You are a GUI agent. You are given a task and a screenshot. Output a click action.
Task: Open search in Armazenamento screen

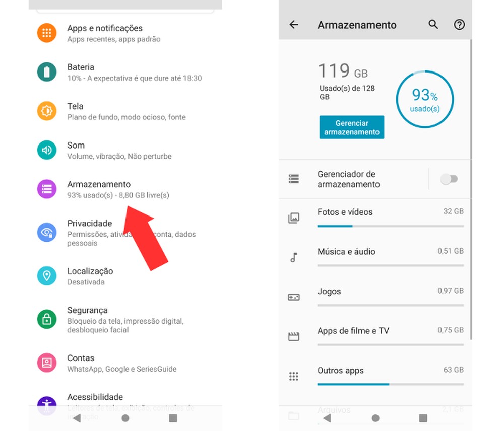(433, 24)
